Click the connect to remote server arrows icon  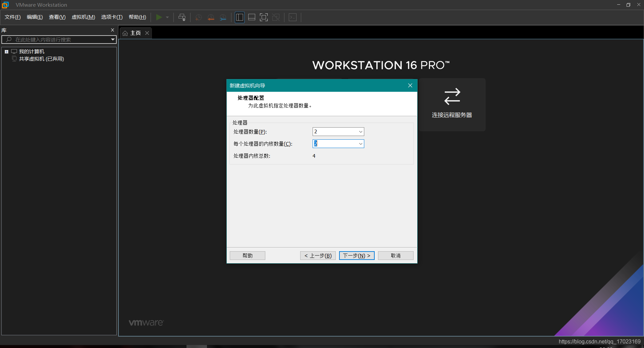pos(452,96)
